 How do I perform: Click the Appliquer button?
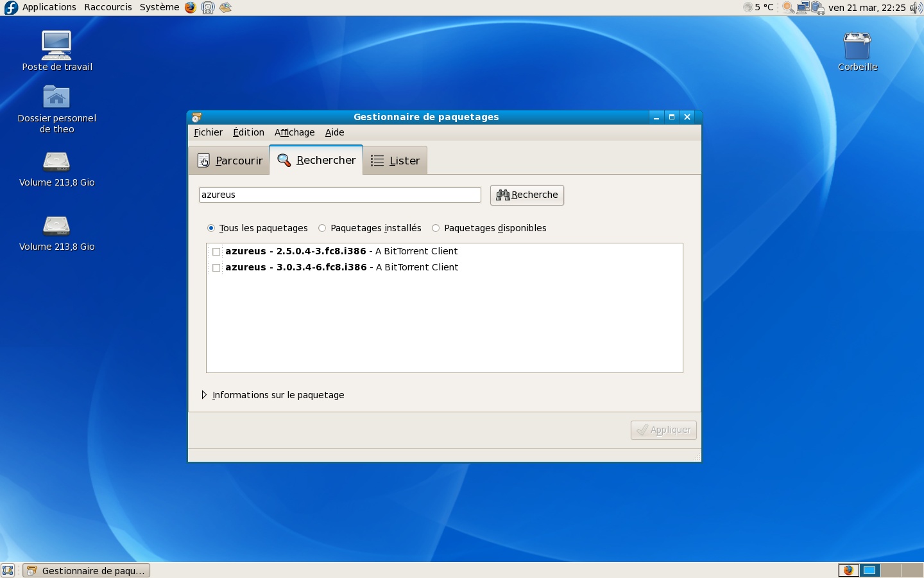[x=663, y=430]
